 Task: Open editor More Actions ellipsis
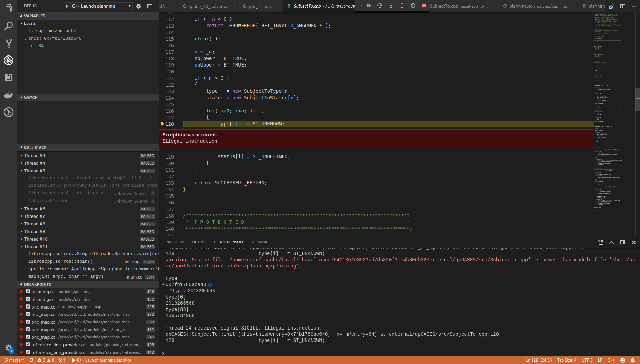(634, 6)
